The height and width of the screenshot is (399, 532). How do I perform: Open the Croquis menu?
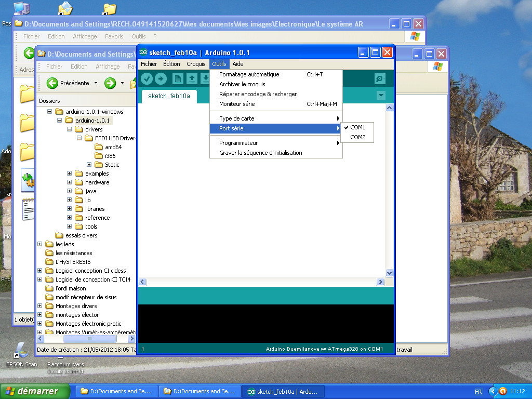pyautogui.click(x=196, y=64)
